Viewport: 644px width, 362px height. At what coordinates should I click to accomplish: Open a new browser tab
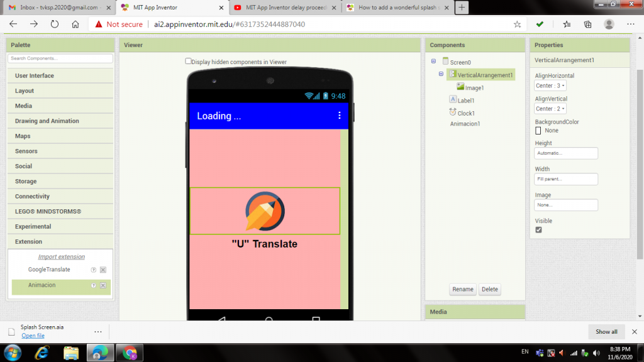[x=462, y=8]
